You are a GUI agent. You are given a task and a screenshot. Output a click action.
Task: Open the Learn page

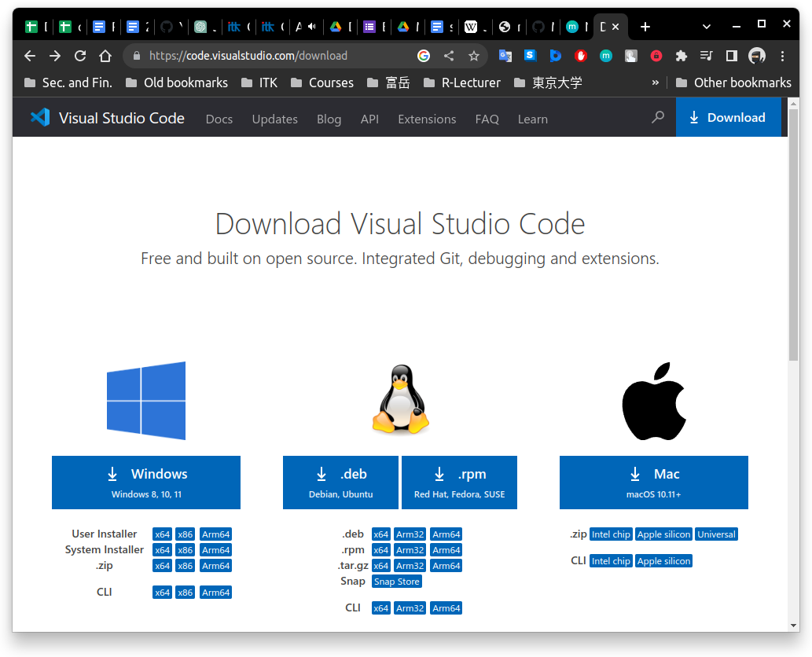tap(533, 119)
